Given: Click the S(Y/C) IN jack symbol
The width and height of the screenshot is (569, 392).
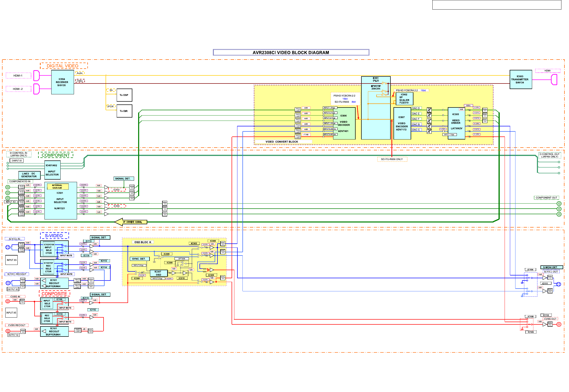Looking at the screenshot, I should coord(8,247).
